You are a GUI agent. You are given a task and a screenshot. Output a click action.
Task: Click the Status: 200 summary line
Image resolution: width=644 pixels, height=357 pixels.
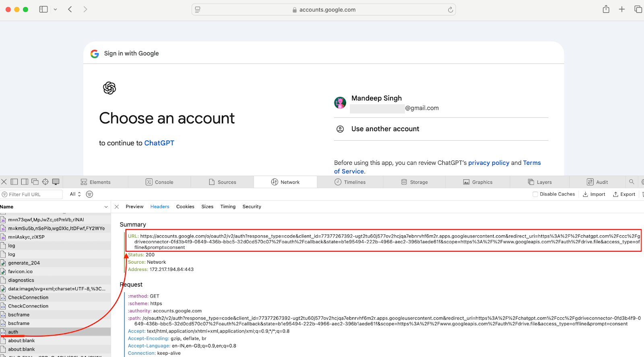(x=141, y=255)
